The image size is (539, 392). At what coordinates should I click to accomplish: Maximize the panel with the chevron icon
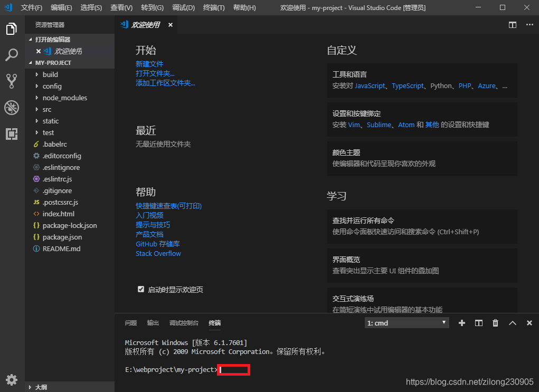pyautogui.click(x=512, y=322)
